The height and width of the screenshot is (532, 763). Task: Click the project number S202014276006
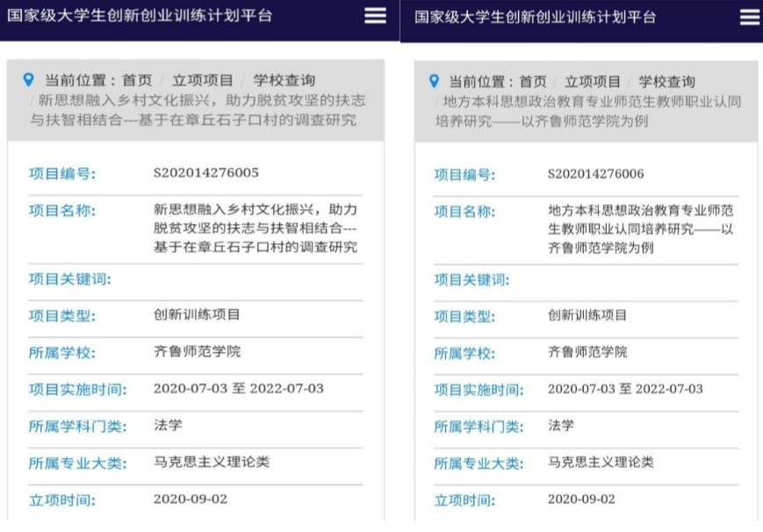tap(595, 174)
